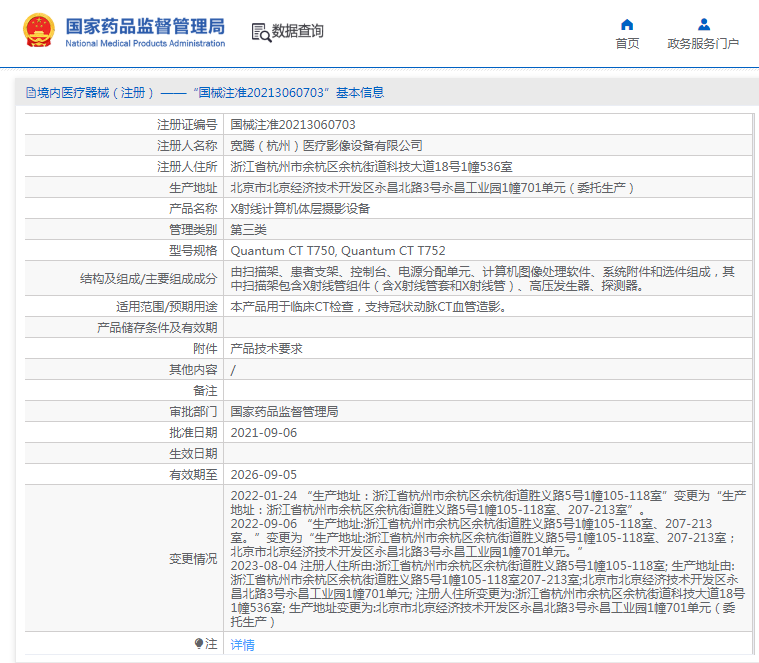Click National Medical Products Administration subtitle
This screenshot has width=759, height=663.
[145, 43]
